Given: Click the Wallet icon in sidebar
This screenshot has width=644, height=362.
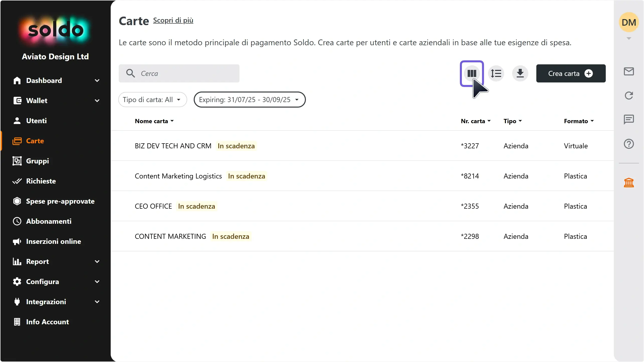Looking at the screenshot, I should (x=17, y=101).
